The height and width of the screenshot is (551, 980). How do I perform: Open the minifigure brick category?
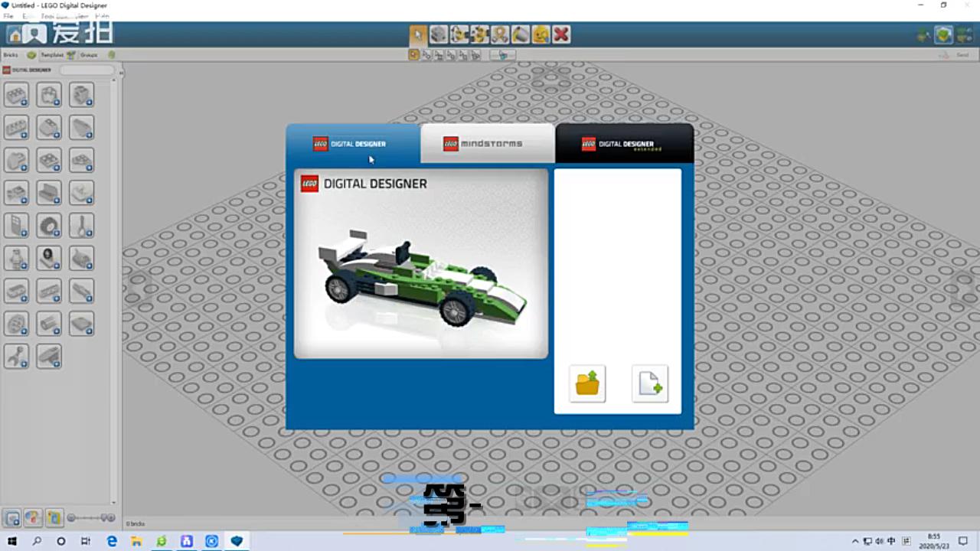tap(16, 258)
